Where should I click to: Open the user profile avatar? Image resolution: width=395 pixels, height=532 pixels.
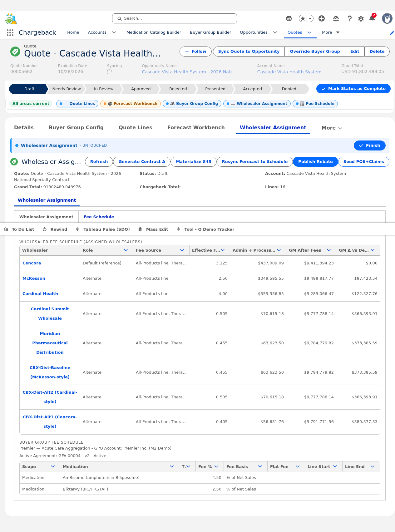click(387, 18)
